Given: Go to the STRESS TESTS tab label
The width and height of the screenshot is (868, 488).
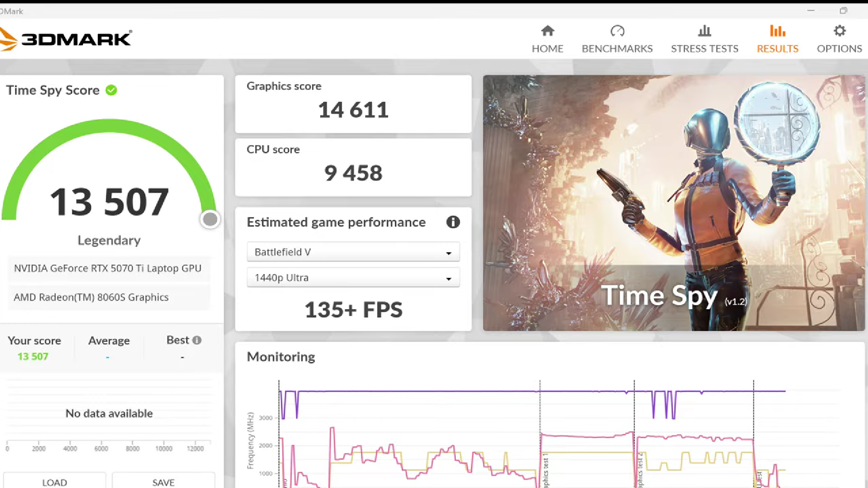Looking at the screenshot, I should (704, 49).
